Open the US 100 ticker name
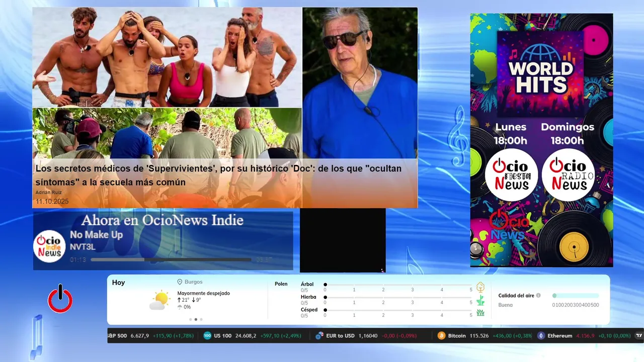This screenshot has width=644, height=362. 223,335
